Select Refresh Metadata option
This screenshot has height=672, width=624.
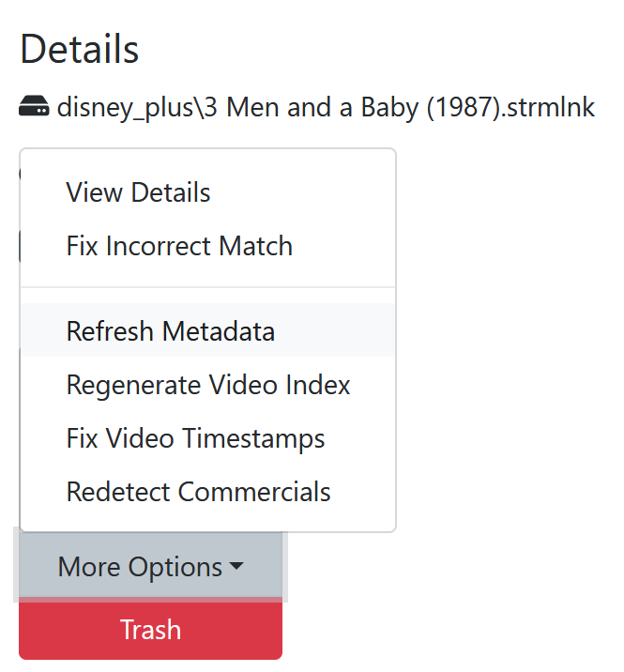pos(171,331)
